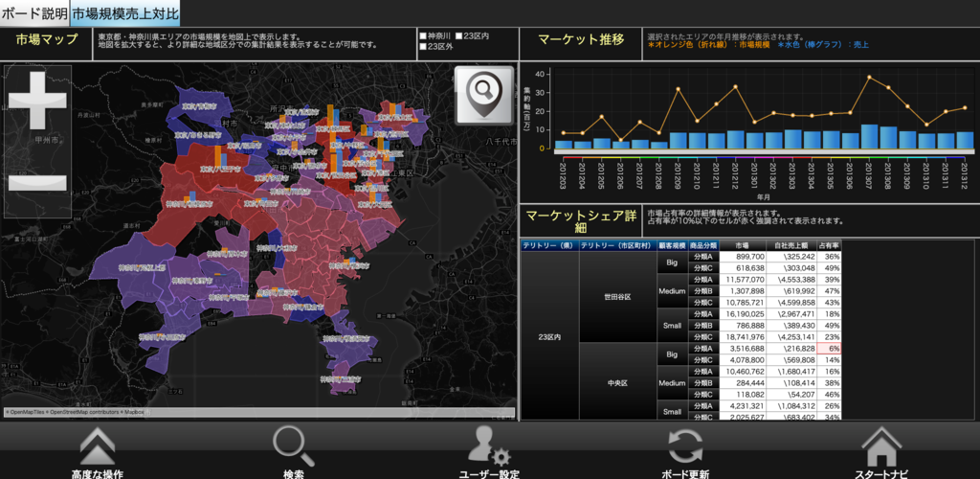The image size is (980, 479).
Task: Click the マーケット推移 panel title
Action: point(581,40)
